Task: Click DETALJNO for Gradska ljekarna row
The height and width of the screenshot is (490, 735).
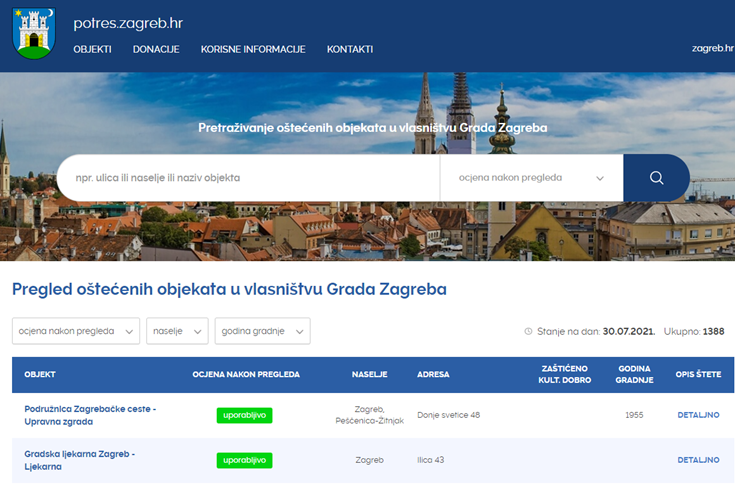Action: pos(698,460)
